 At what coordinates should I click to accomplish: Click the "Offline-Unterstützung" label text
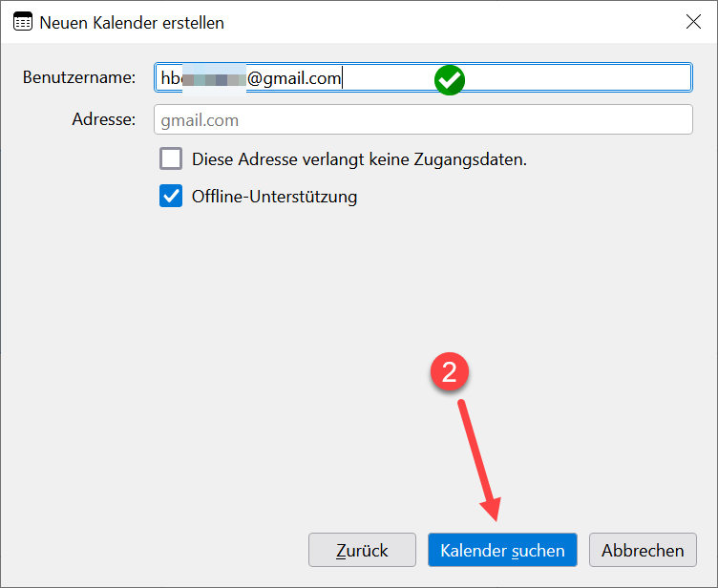(x=274, y=198)
